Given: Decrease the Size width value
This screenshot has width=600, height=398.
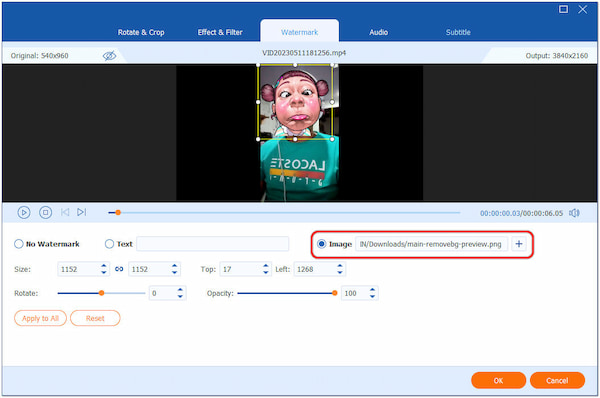Looking at the screenshot, I should pos(104,272).
